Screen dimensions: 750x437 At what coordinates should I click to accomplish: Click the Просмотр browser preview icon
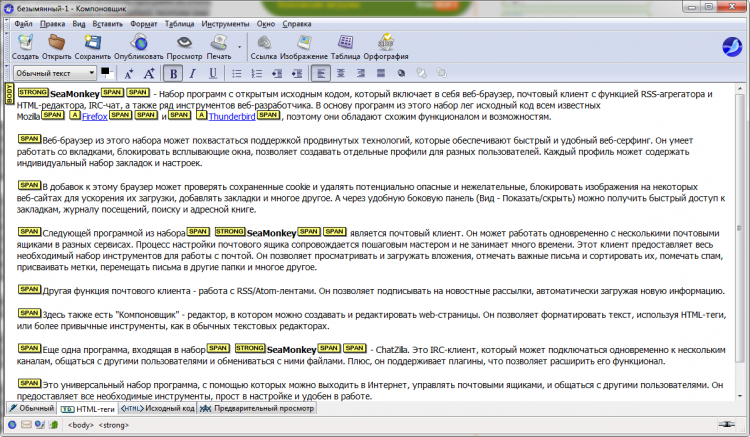point(184,43)
